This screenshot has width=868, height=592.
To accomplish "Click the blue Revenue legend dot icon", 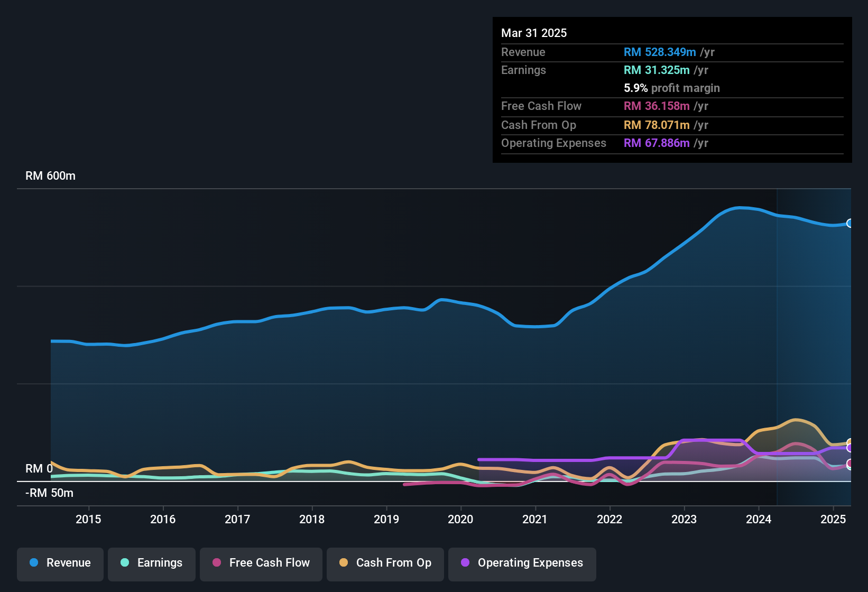I will 33,563.
